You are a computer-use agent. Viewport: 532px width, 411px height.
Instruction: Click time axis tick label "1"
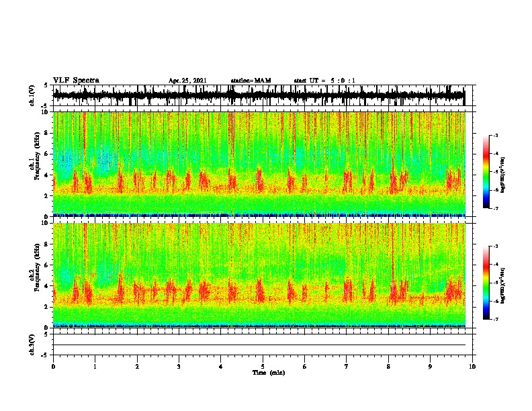95,367
